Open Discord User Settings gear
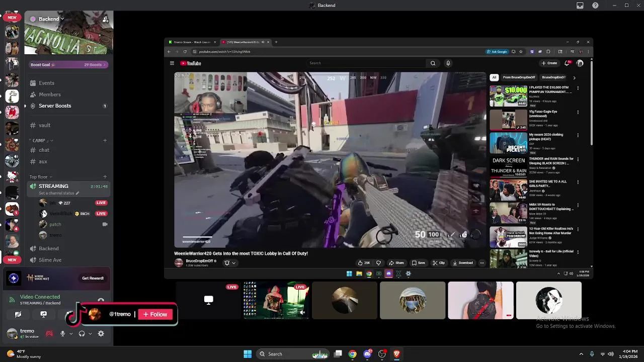 click(101, 333)
